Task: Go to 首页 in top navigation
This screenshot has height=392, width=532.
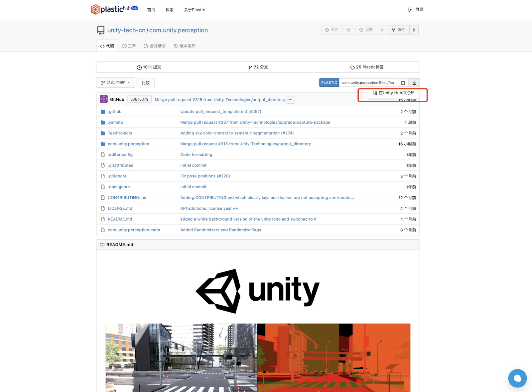Action: point(151,10)
